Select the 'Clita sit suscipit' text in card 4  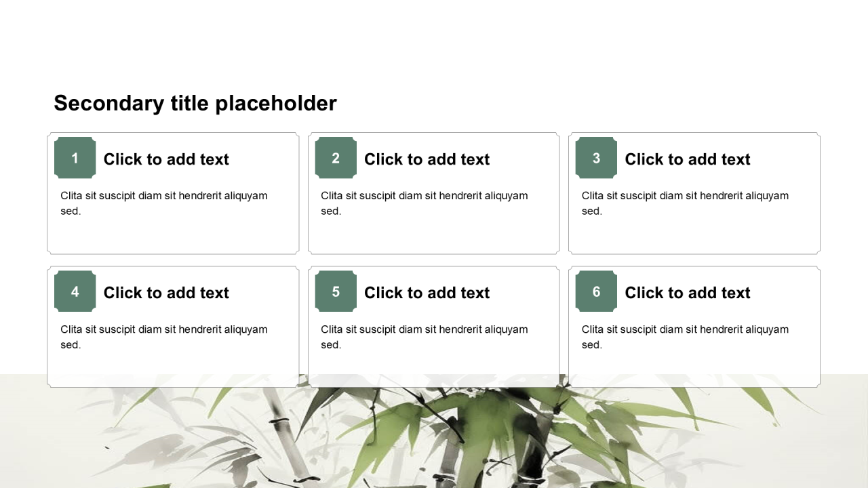coord(164,337)
